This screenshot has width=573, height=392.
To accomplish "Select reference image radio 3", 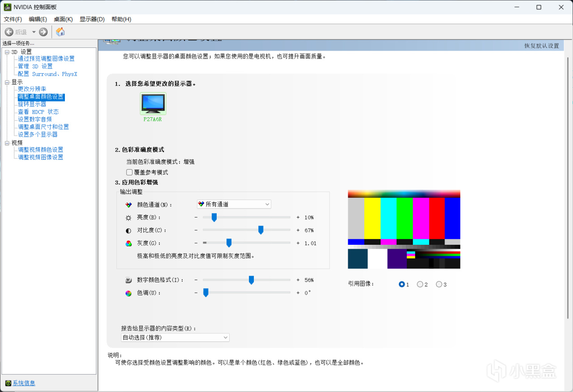I will pyautogui.click(x=439, y=284).
